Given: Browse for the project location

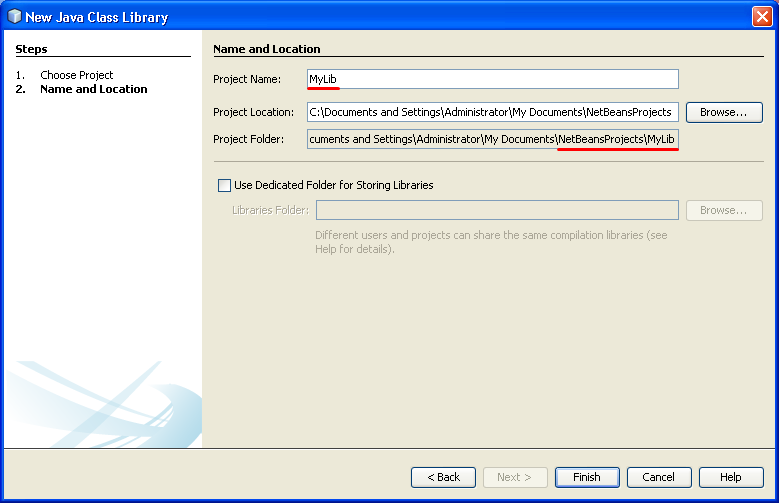Looking at the screenshot, I should click(x=724, y=112).
